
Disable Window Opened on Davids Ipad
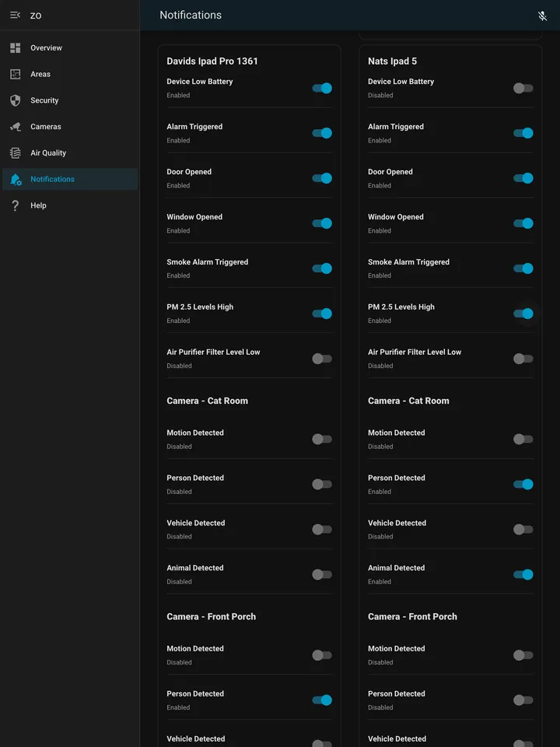pyautogui.click(x=322, y=223)
